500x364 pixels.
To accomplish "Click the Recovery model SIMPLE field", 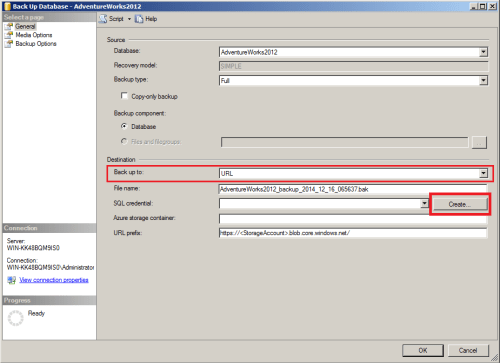I will tap(354, 66).
